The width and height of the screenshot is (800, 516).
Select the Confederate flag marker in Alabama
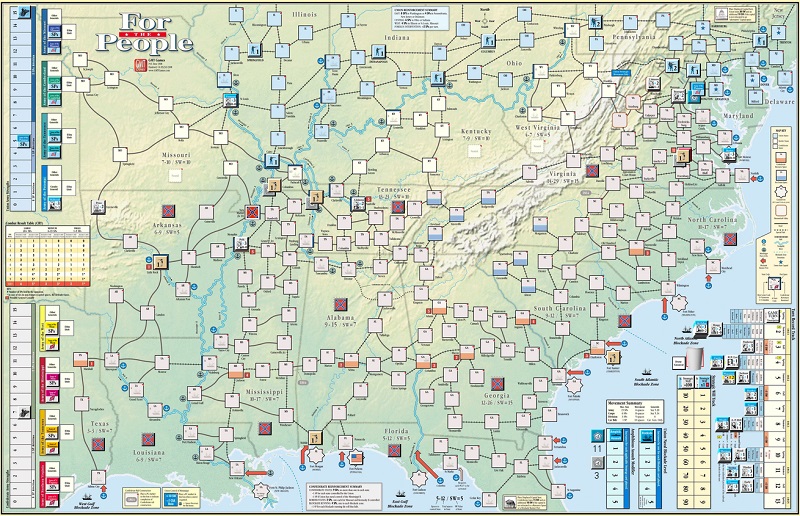click(x=341, y=305)
